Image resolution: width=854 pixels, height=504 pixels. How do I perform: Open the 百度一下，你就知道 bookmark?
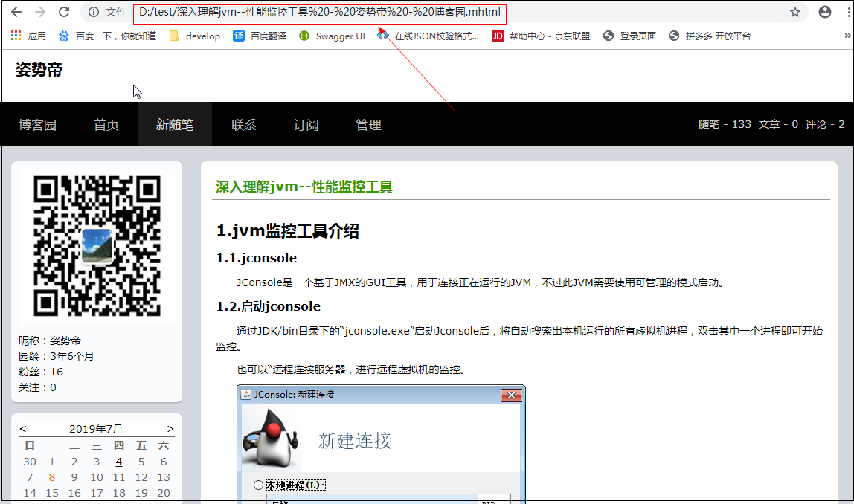(107, 36)
